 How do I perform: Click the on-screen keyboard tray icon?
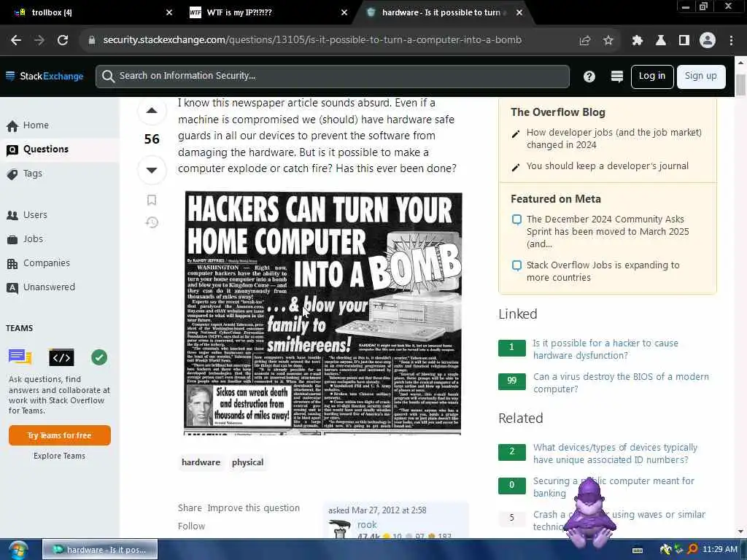[x=638, y=550]
